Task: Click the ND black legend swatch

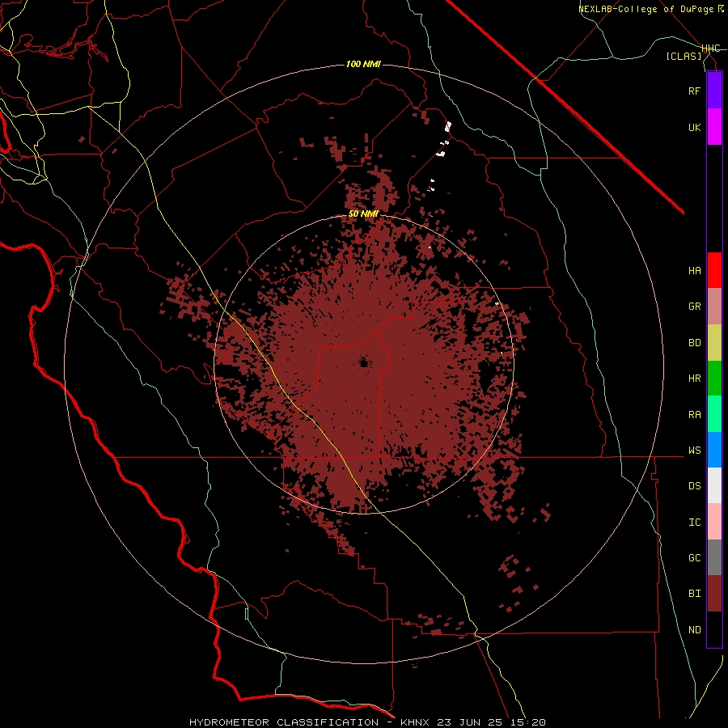Action: (x=714, y=629)
